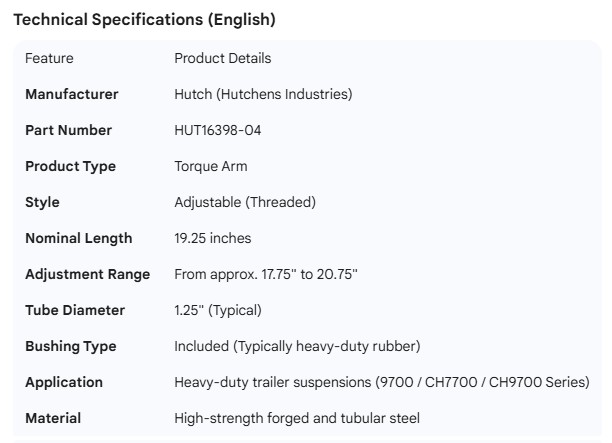
Task: Select the Adjustment Range label
Action: 87,274
